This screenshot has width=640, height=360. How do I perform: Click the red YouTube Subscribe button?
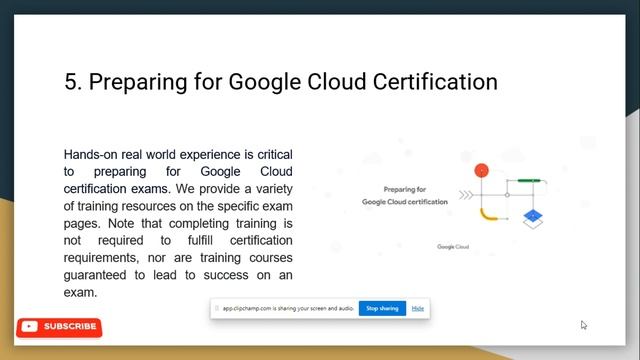tap(59, 327)
